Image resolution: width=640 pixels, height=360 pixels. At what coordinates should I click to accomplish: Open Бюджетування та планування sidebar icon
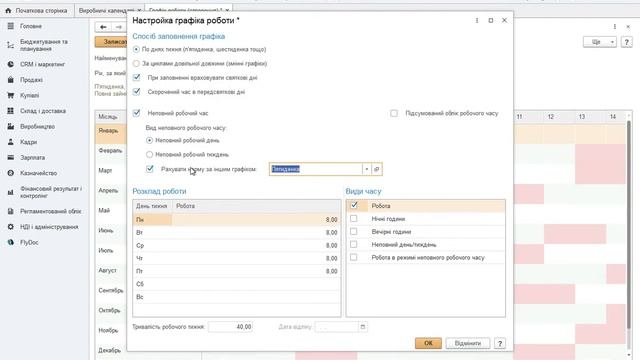click(11, 45)
